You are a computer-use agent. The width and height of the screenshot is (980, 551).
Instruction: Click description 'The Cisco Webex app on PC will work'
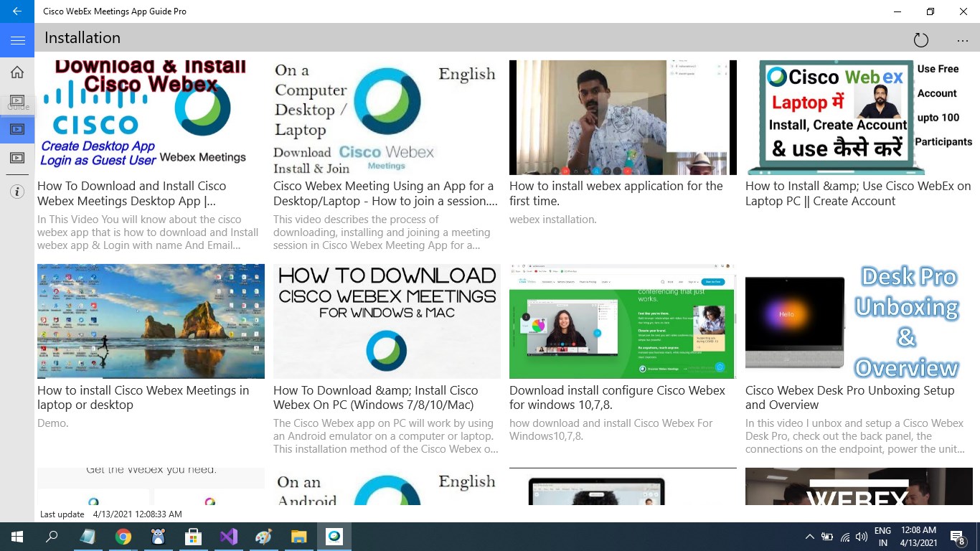386,436
